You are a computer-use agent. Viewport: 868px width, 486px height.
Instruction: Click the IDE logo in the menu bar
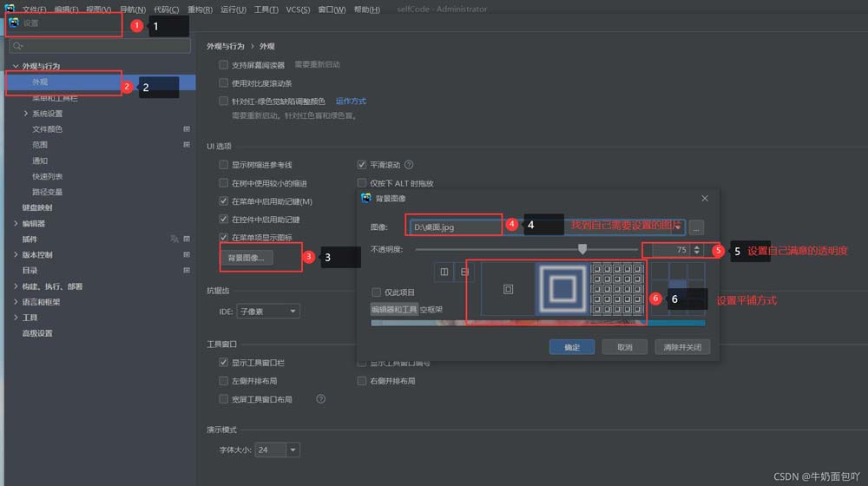tap(10, 9)
